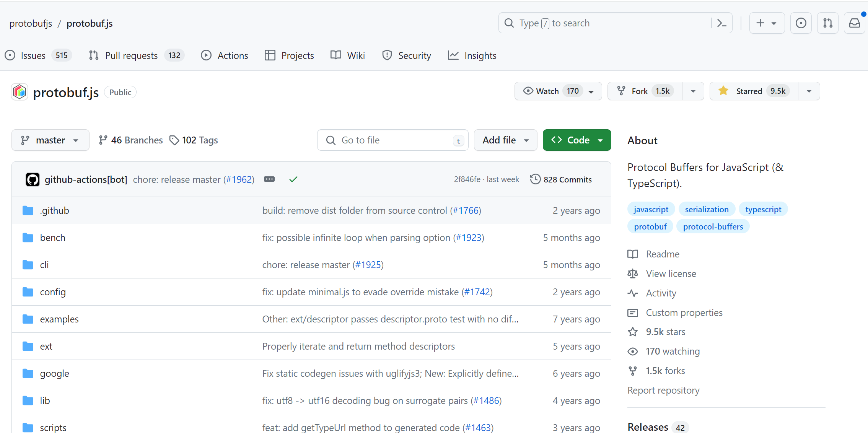This screenshot has height=433, width=868.
Task: Open the github-actions bot avatar
Action: pos(33,179)
